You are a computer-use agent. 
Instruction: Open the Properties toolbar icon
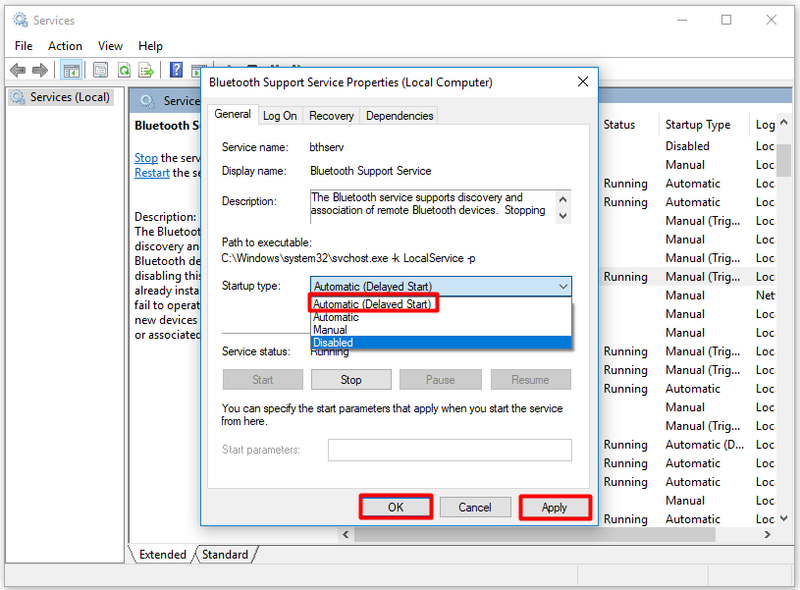click(101, 70)
